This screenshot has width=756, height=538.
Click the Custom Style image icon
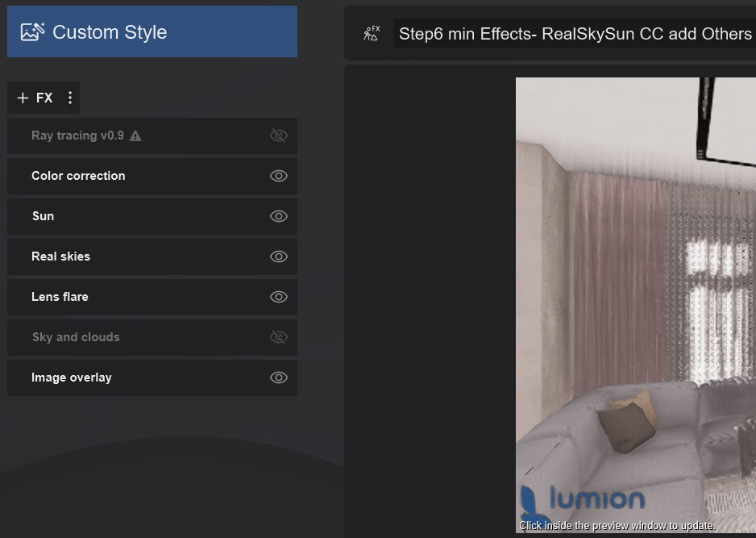tap(32, 32)
